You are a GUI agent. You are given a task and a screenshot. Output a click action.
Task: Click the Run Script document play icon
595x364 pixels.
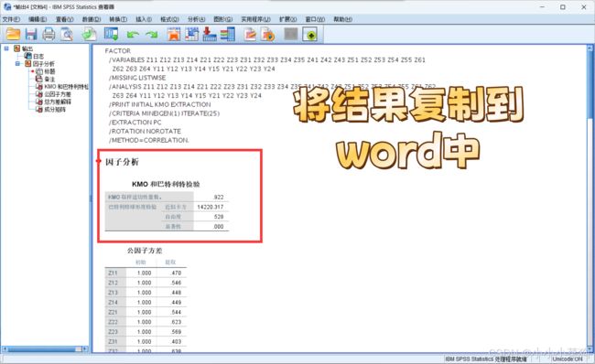click(268, 34)
